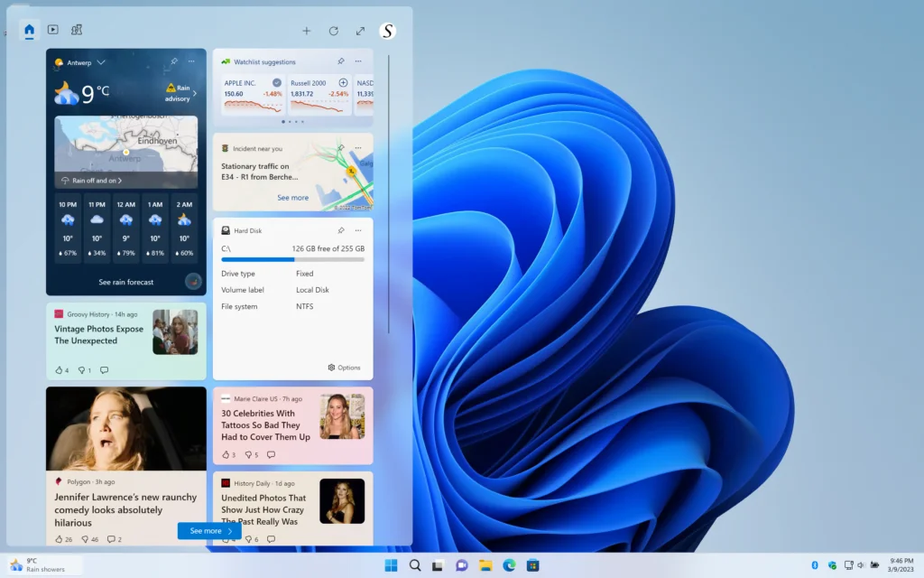This screenshot has width=924, height=578.
Task: Open File Explorer from taskbar
Action: click(485, 565)
